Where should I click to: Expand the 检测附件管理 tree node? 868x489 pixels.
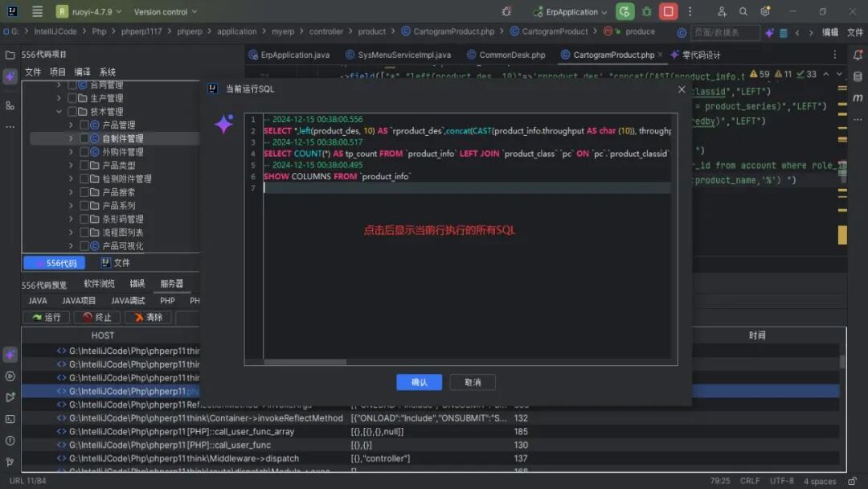71,179
